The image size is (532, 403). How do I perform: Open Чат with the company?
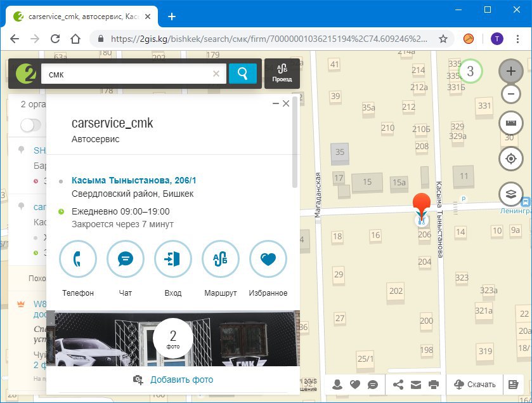point(126,259)
